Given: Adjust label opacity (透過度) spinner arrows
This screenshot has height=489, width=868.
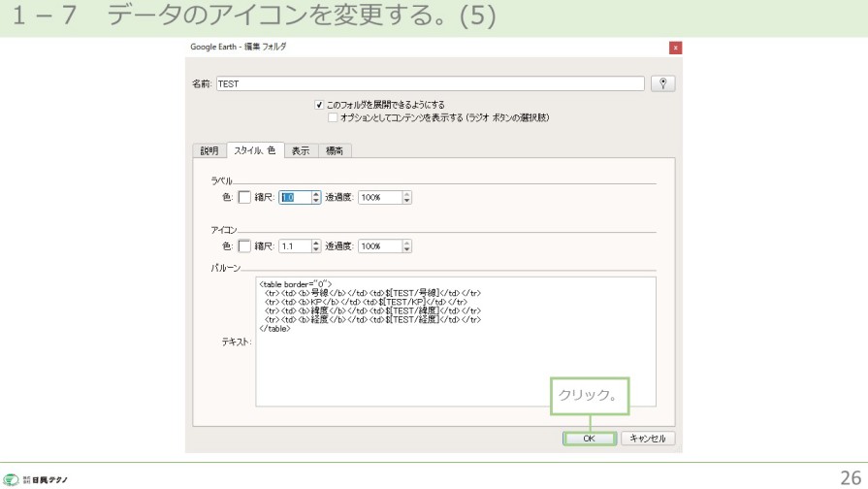Looking at the screenshot, I should click(406, 197).
